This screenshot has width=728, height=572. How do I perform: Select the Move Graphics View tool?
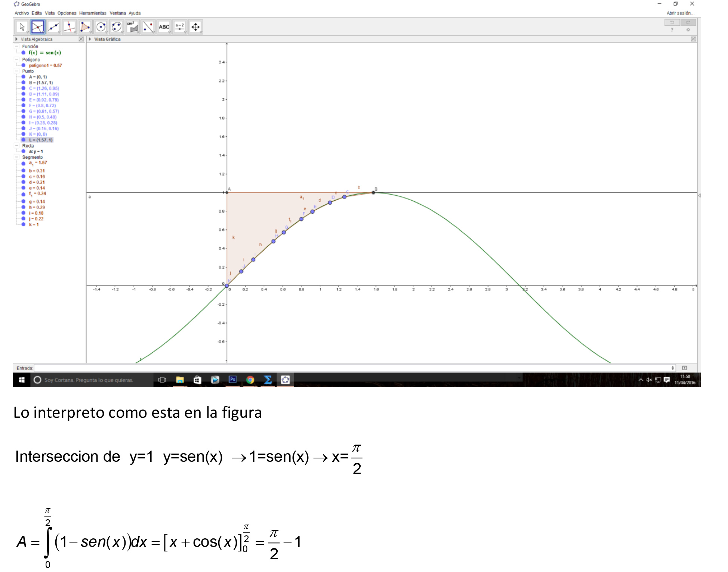coord(195,27)
